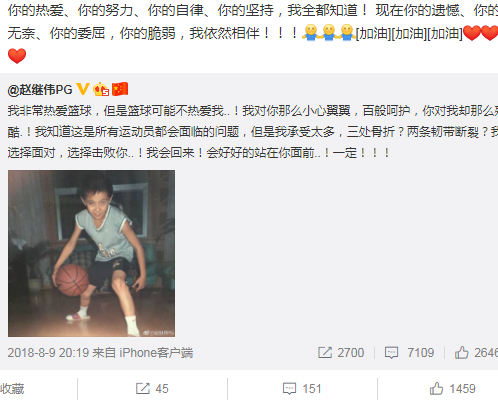
Task: Click the comment count 7109
Action: tap(421, 353)
